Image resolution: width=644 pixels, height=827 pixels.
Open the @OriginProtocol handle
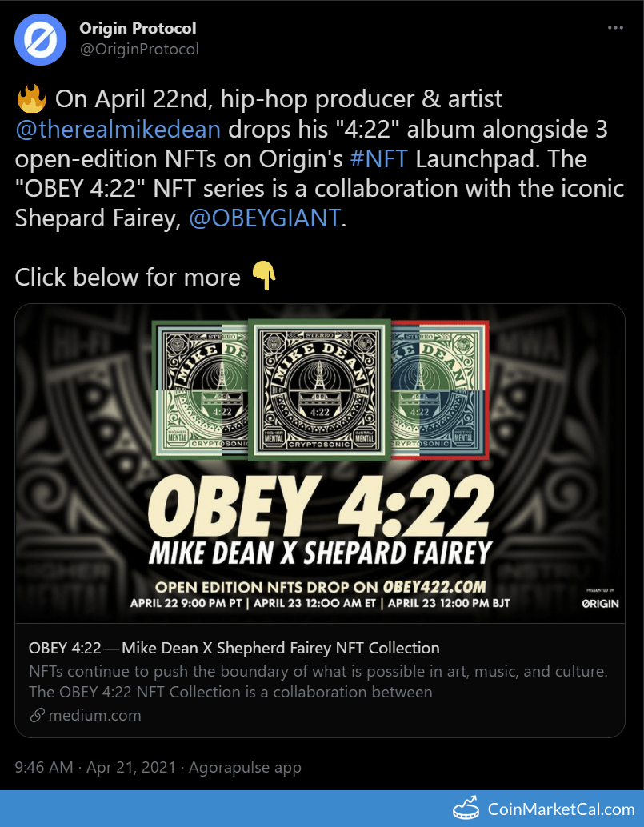pos(139,49)
